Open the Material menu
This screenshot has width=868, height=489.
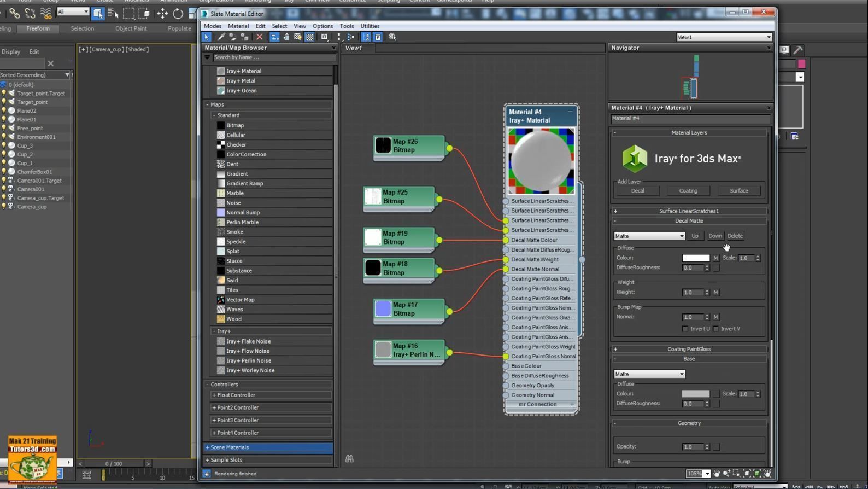pyautogui.click(x=238, y=26)
